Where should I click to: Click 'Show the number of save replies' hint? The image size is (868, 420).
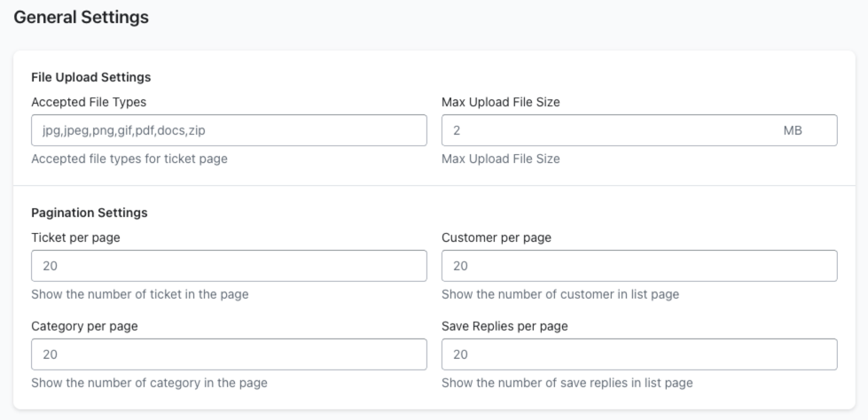pyautogui.click(x=567, y=383)
